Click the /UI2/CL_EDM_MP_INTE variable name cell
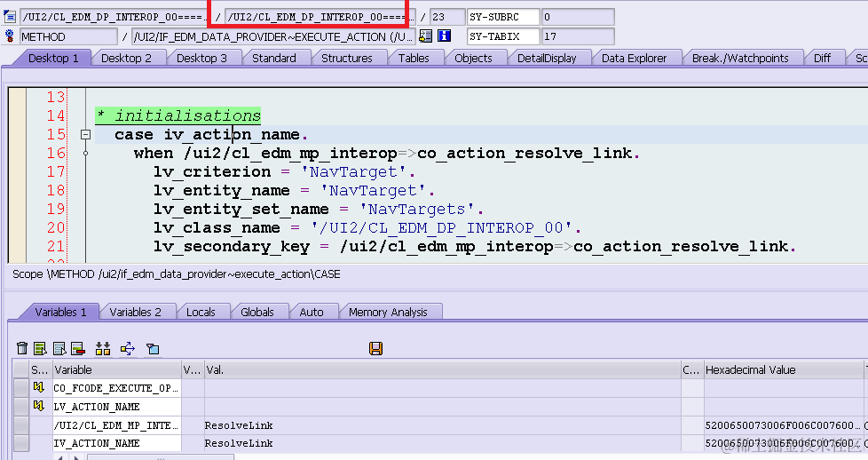Screen dimensions: 868x460 point(117,425)
